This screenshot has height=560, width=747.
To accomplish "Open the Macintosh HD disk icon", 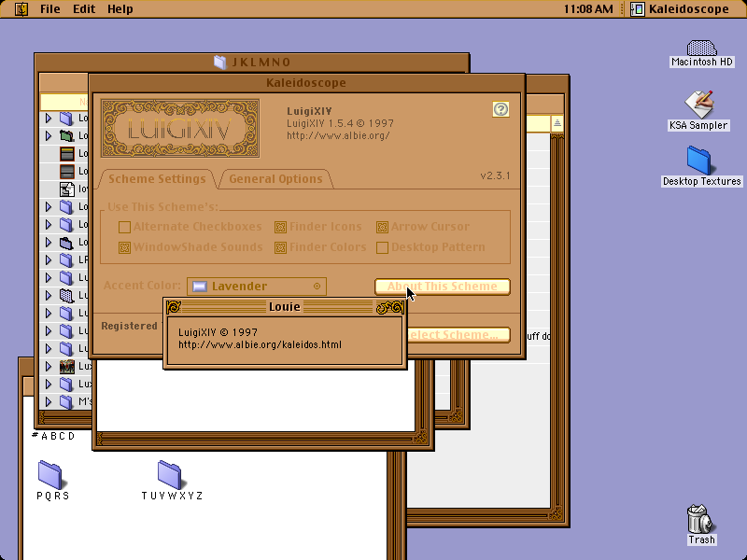I will (701, 49).
